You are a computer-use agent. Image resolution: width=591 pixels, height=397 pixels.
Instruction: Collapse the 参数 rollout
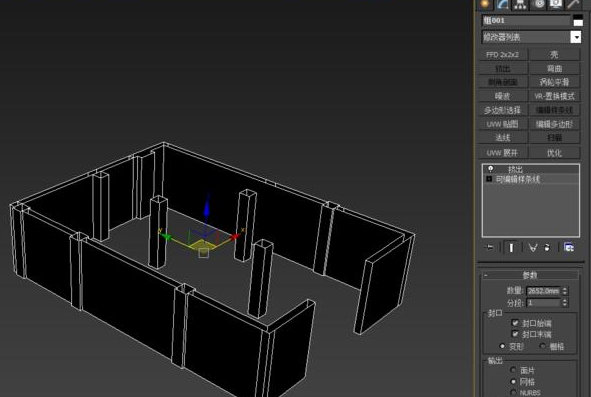pyautogui.click(x=530, y=275)
